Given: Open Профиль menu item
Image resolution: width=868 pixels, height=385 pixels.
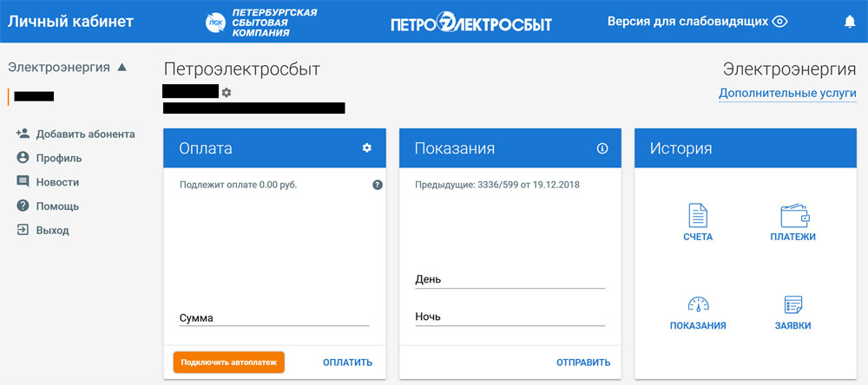Looking at the screenshot, I should 58,158.
